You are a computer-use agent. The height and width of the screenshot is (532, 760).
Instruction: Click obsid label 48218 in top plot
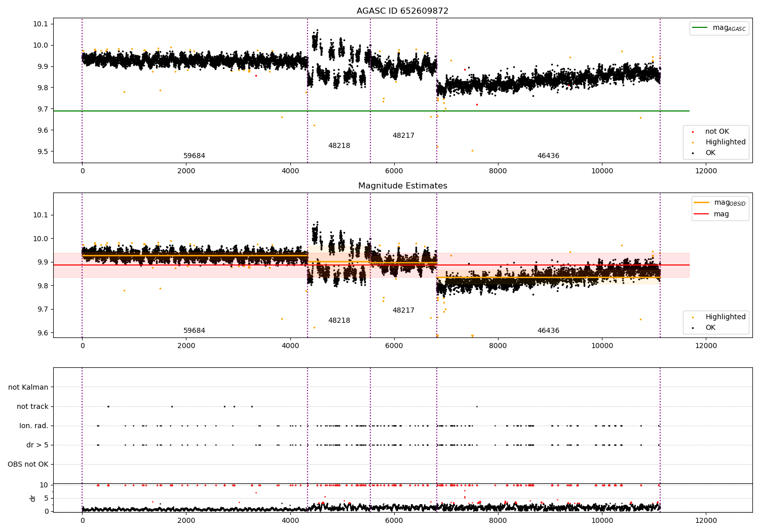point(339,145)
